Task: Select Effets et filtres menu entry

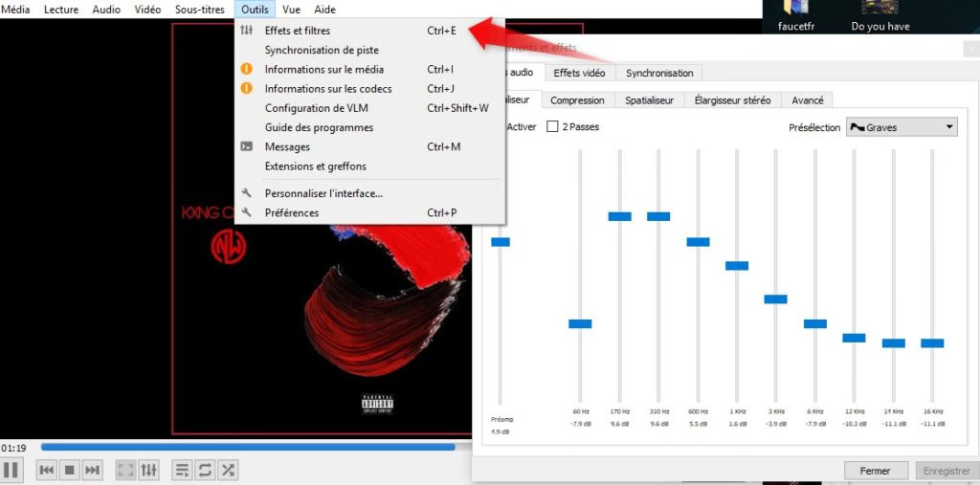Action: point(298,31)
